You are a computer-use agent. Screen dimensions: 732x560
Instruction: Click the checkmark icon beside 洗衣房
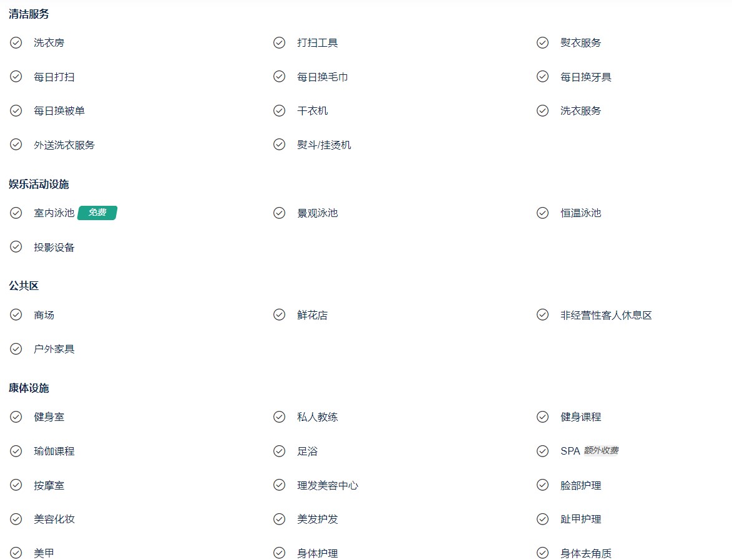click(16, 42)
